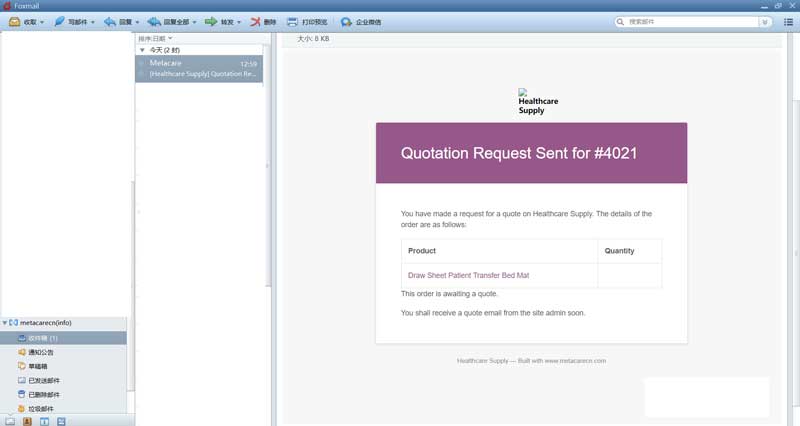
Task: Open WeChat Work (企业微信) from the toolbar
Action: (361, 22)
